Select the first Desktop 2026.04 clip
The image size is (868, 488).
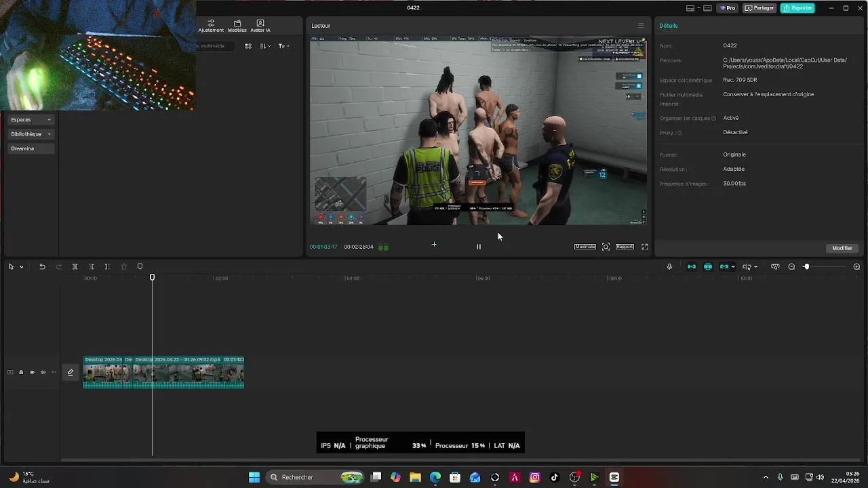pos(103,373)
